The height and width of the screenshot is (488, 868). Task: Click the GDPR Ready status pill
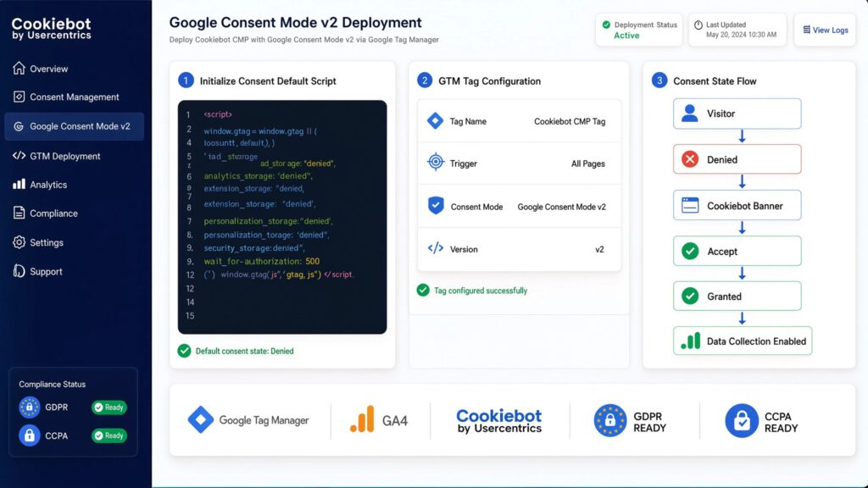109,408
